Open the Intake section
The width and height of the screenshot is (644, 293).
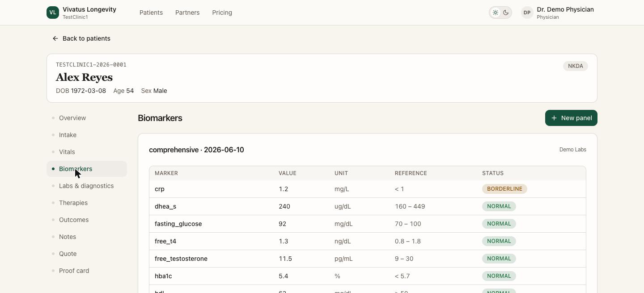point(87,135)
